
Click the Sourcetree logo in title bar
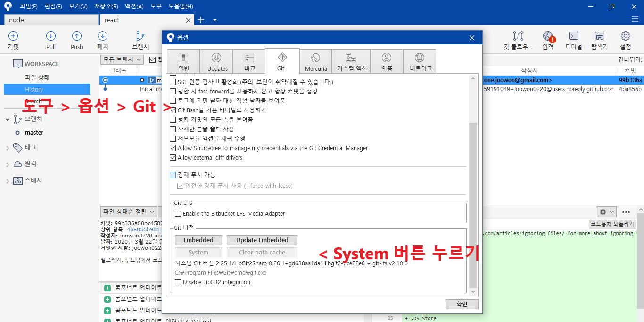point(8,6)
